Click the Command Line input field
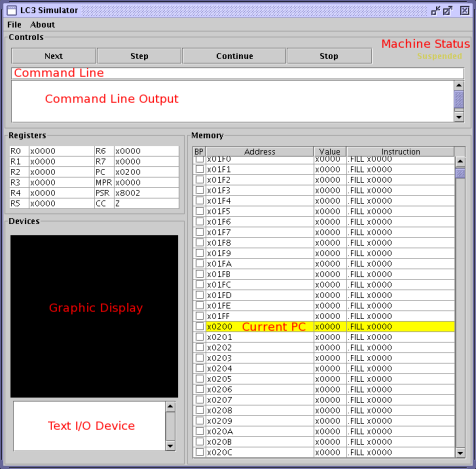The width and height of the screenshot is (476, 469). [237, 73]
